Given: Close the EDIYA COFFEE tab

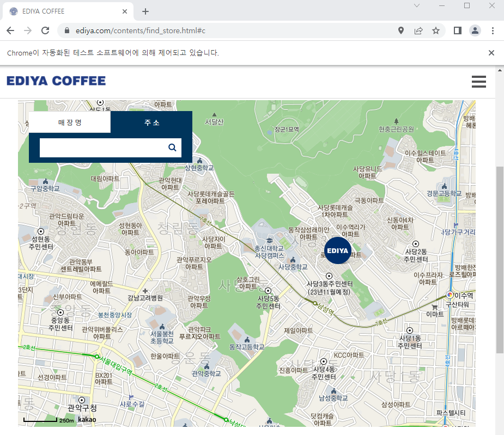Looking at the screenshot, I should click(x=125, y=11).
